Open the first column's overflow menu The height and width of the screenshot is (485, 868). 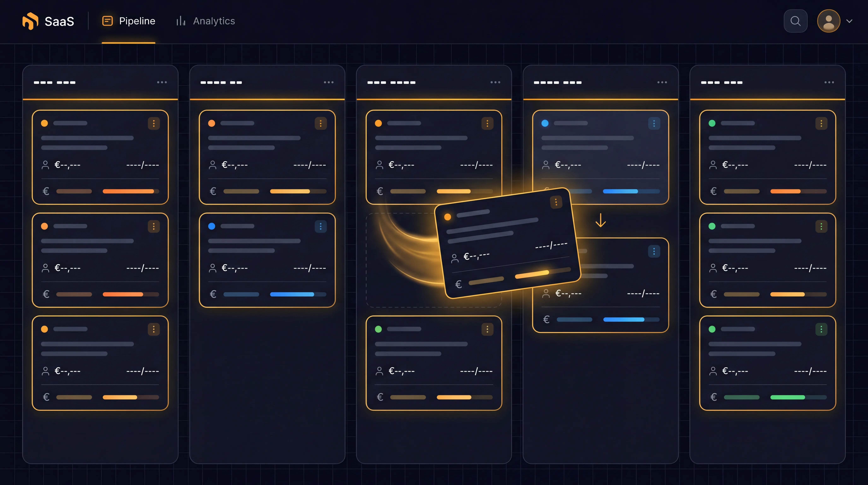coord(162,82)
